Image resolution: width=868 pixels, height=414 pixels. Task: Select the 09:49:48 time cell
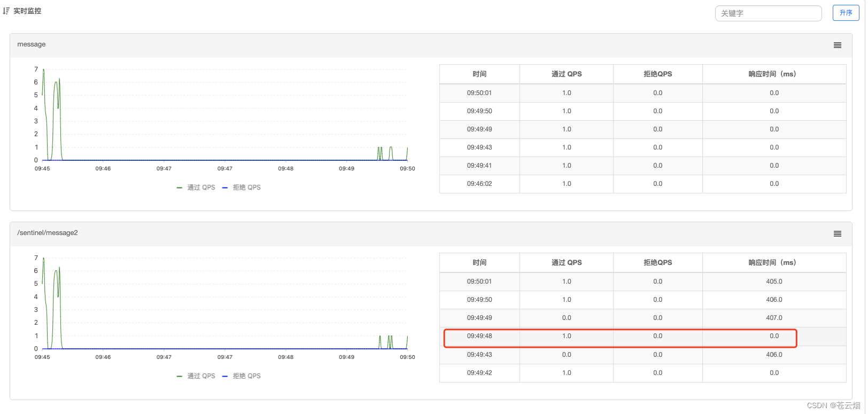(x=479, y=336)
